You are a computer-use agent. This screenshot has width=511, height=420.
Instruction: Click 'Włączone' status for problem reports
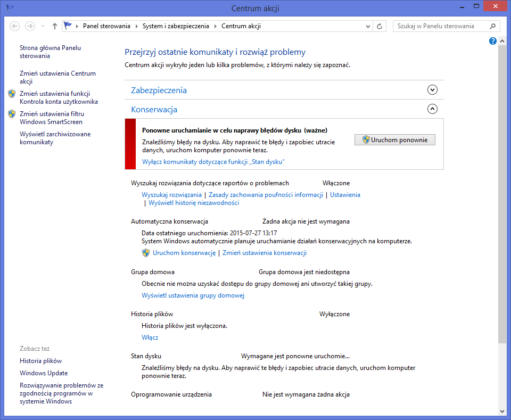(336, 183)
